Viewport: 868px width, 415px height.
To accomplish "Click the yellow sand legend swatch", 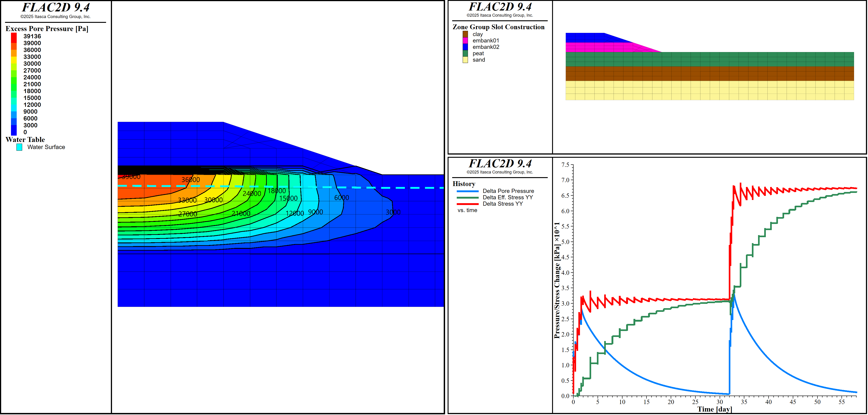I will [x=465, y=60].
